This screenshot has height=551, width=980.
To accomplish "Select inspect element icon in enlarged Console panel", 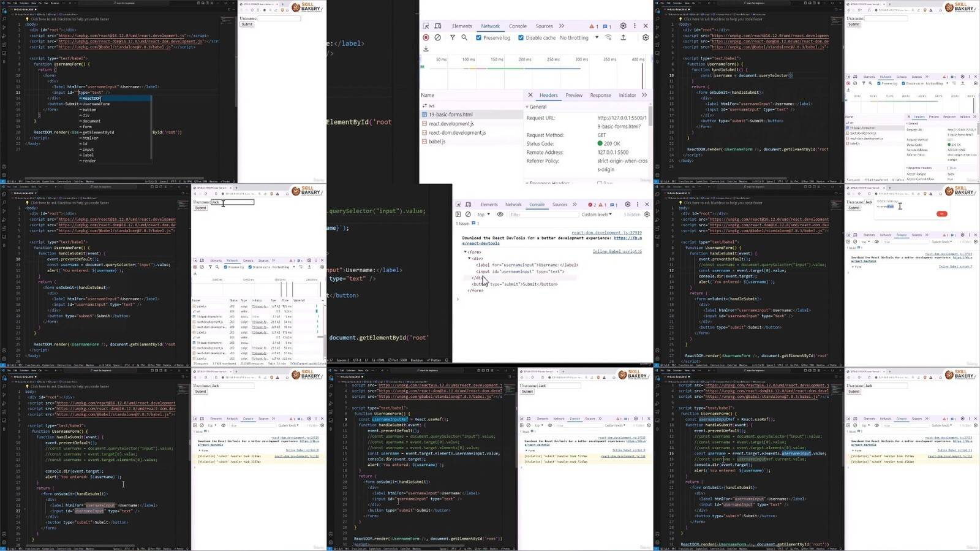I will pos(458,205).
